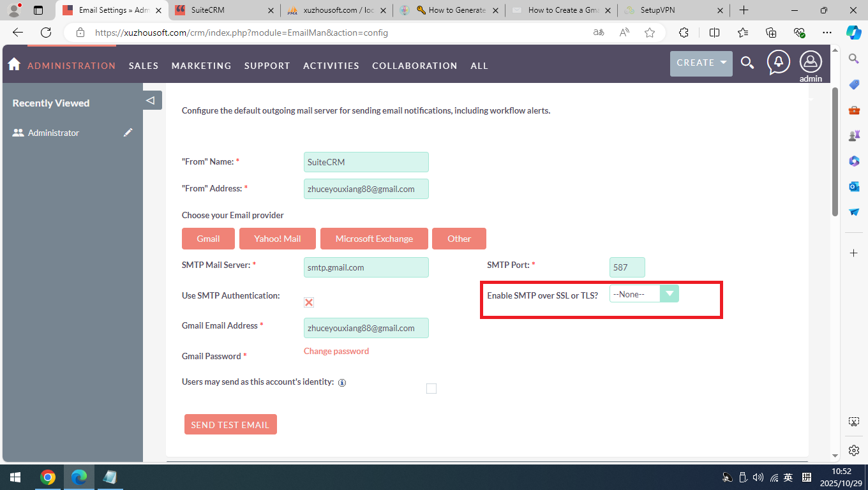868x490 pixels.
Task: Open the CREATE dropdown menu
Action: (x=701, y=63)
